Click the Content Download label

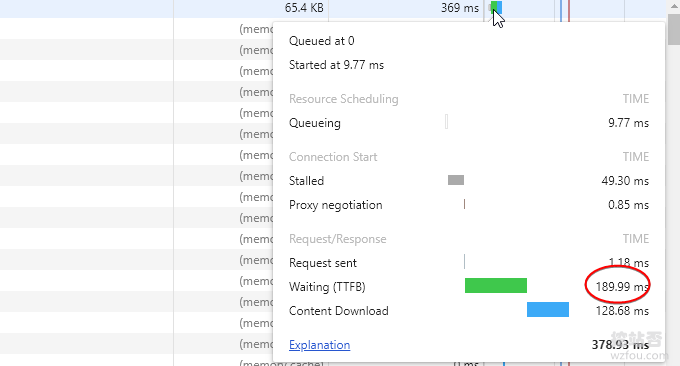[338, 311]
